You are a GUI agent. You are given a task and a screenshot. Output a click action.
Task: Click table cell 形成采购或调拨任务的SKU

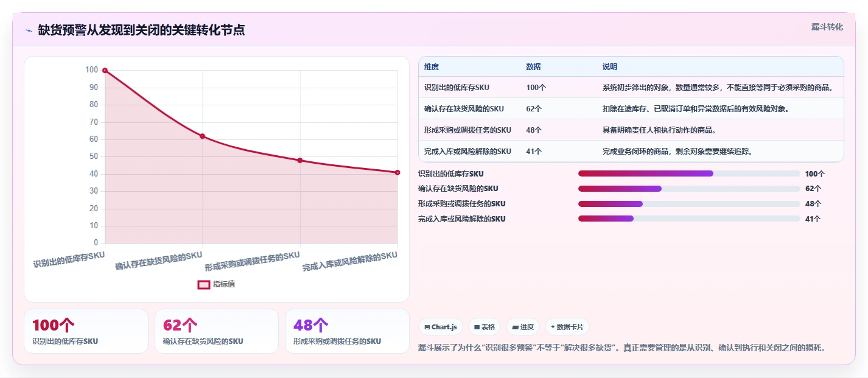[467, 130]
